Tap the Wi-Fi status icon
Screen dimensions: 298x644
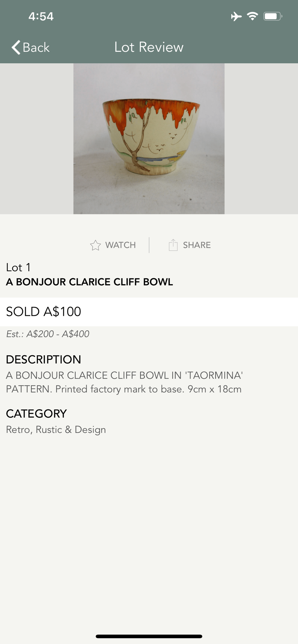coord(252,16)
